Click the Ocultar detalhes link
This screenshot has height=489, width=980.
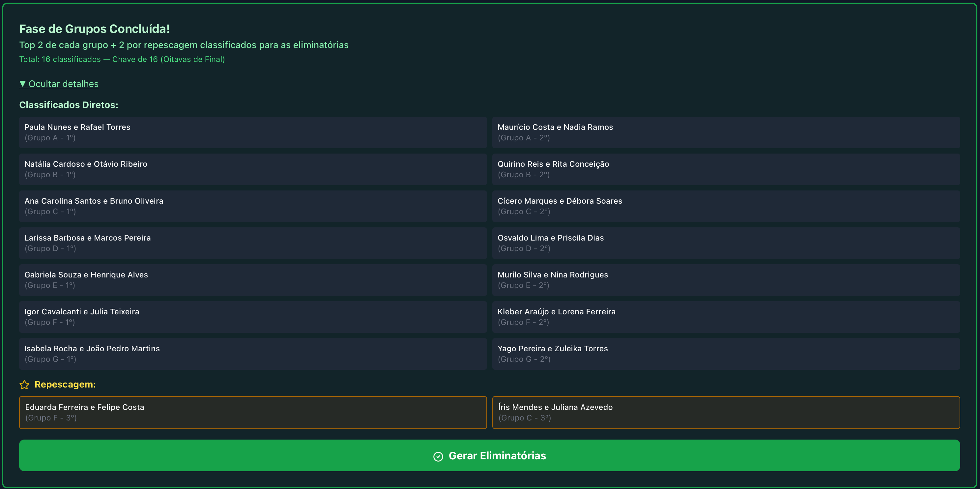point(63,84)
